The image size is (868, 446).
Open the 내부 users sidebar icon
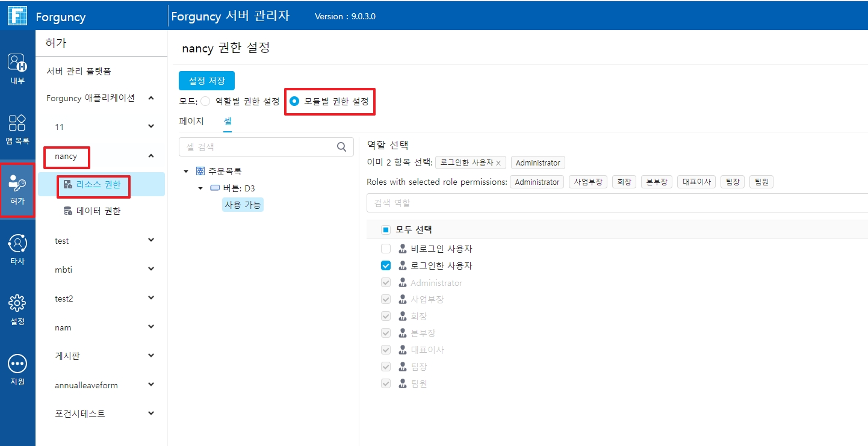coord(17,62)
